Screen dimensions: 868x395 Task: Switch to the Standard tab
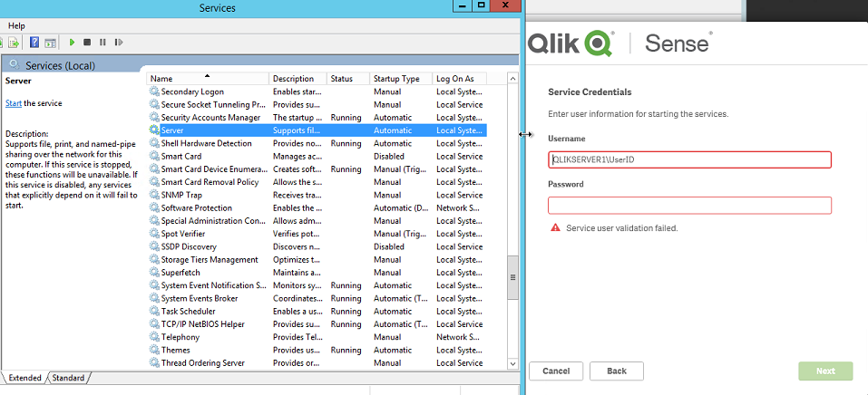[68, 378]
